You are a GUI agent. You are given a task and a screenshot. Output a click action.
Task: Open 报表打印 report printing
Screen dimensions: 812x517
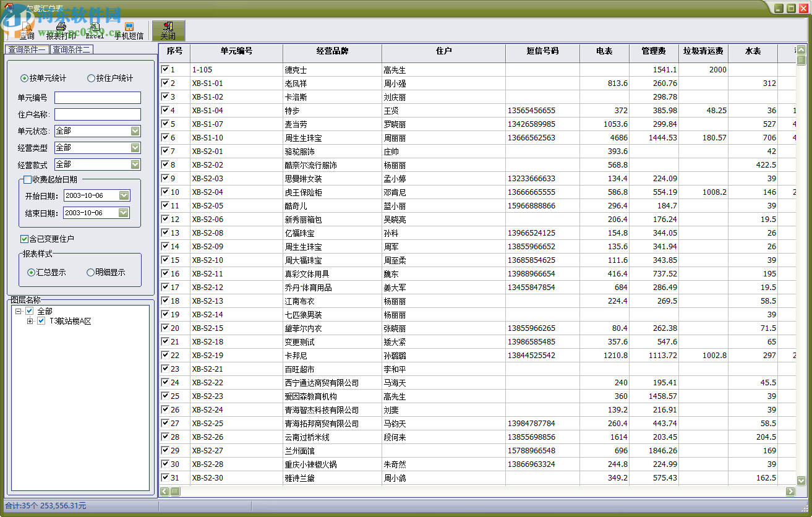tap(61, 31)
